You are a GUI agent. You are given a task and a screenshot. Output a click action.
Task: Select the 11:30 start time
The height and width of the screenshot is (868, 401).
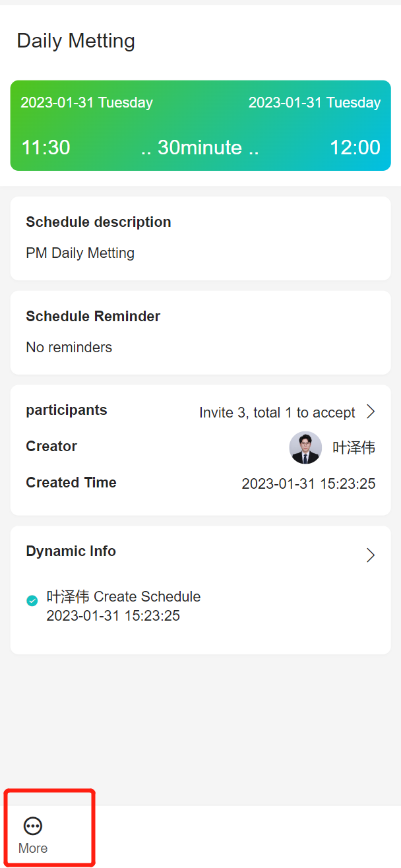[x=46, y=147]
